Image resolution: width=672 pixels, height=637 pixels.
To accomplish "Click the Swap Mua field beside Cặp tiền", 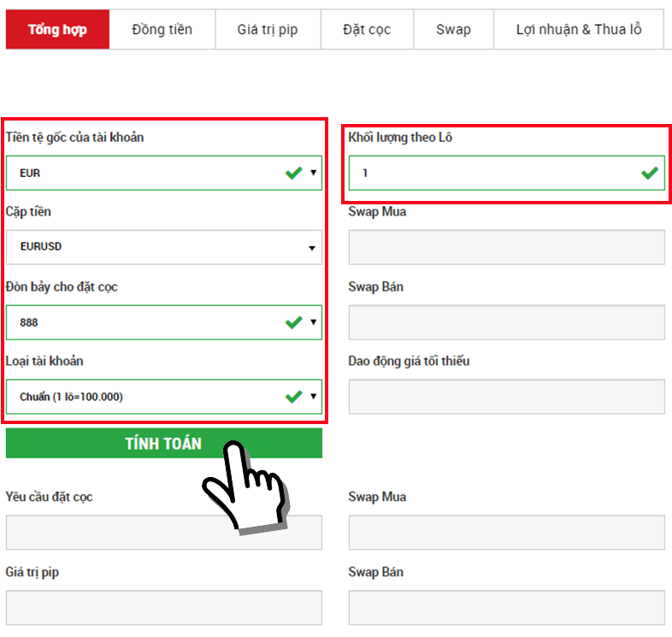I will (506, 247).
